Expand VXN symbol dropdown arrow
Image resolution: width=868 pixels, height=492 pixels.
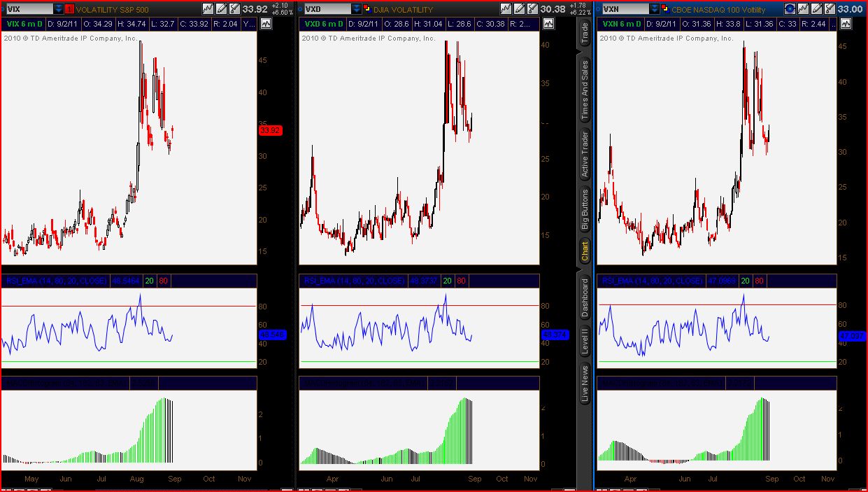(x=654, y=9)
